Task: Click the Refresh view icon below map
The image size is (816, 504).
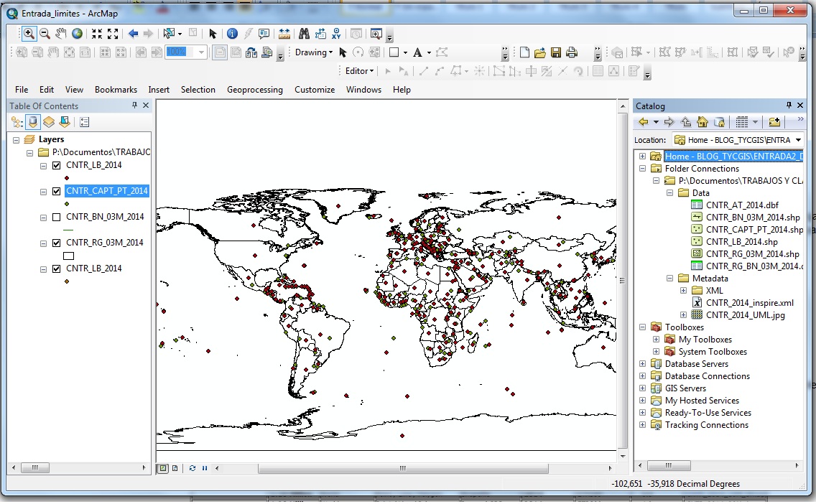Action: coord(192,468)
